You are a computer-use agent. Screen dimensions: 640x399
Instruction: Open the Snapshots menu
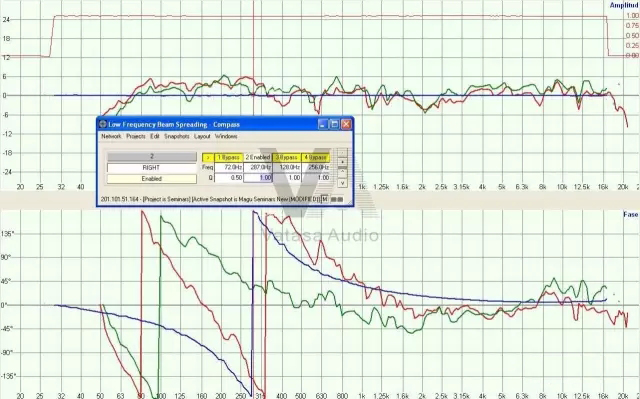177,136
